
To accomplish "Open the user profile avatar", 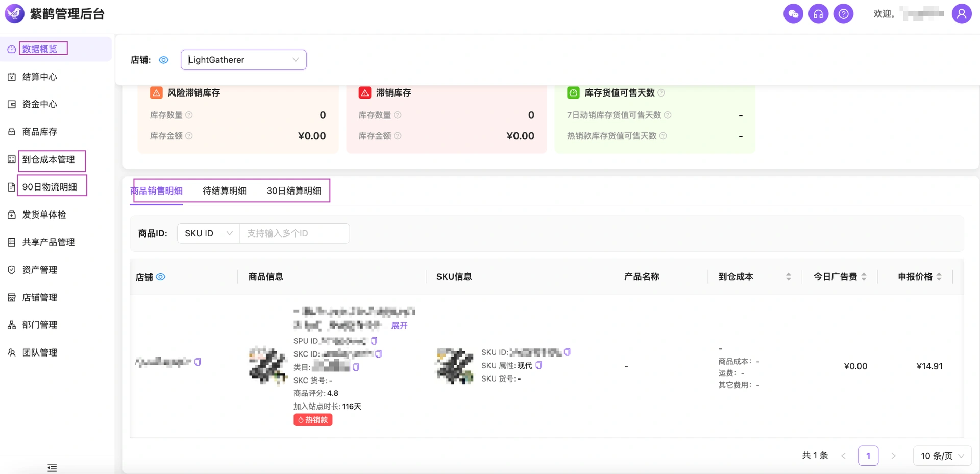I will 961,14.
